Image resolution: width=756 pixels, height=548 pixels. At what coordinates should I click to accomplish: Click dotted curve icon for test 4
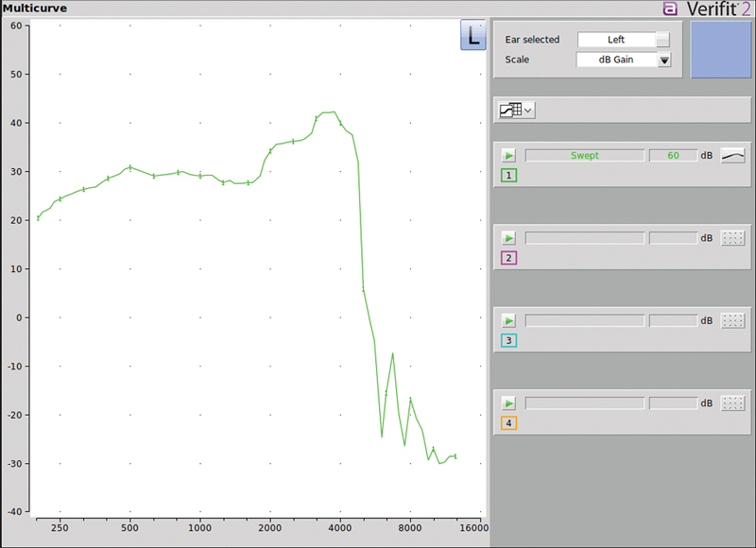pos(733,402)
